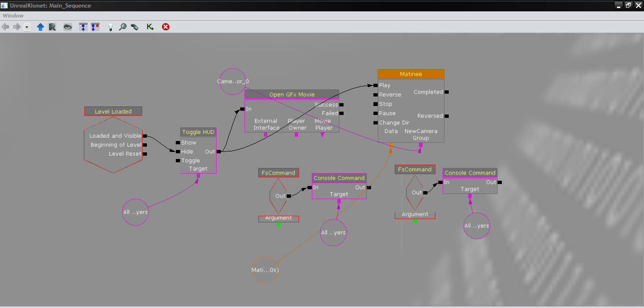644x308 pixels.
Task: Select the orange Matinee node title
Action: point(411,74)
